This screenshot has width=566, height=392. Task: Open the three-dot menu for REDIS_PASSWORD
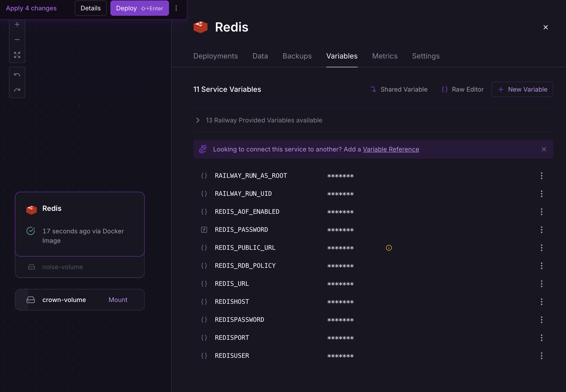point(541,230)
